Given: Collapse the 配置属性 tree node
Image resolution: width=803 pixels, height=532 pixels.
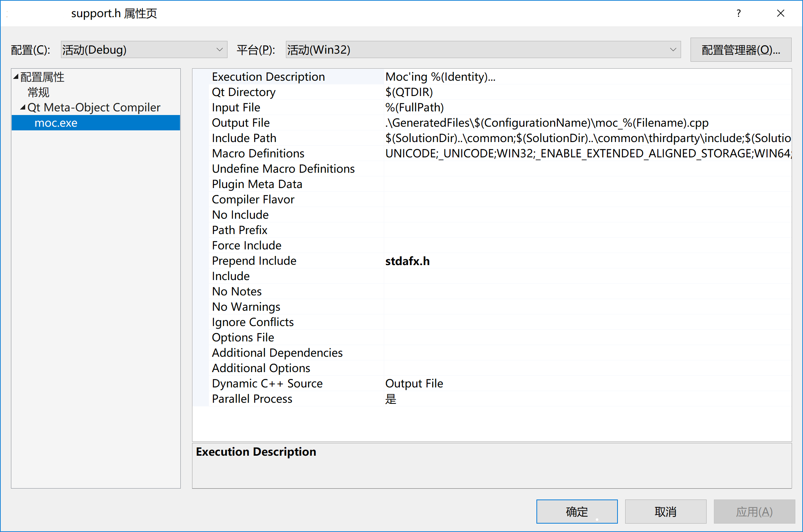Looking at the screenshot, I should coord(15,77).
